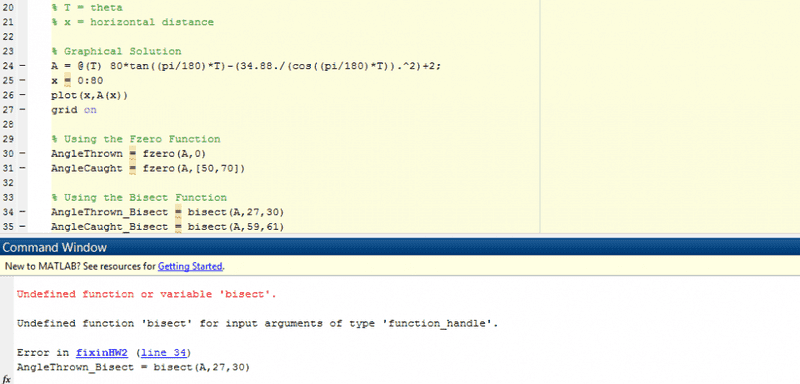Toggle breakpoint dash on line 26
Viewport: 800px width, 384px height.
click(22, 95)
